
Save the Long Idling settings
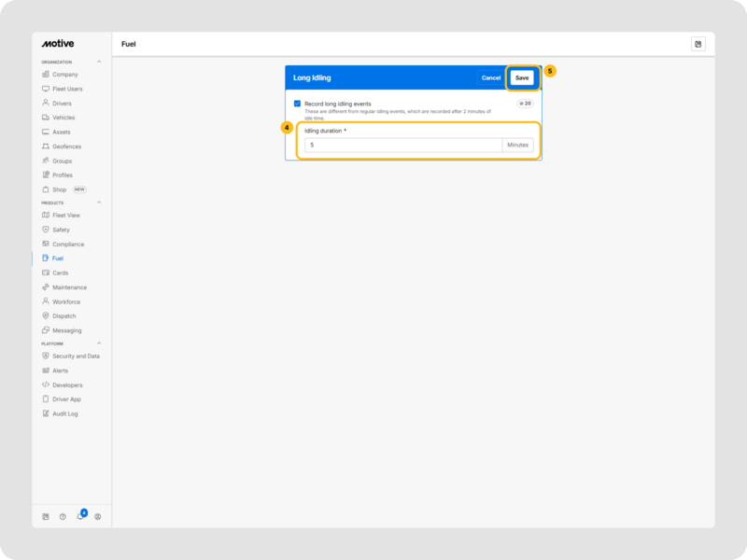pos(522,77)
